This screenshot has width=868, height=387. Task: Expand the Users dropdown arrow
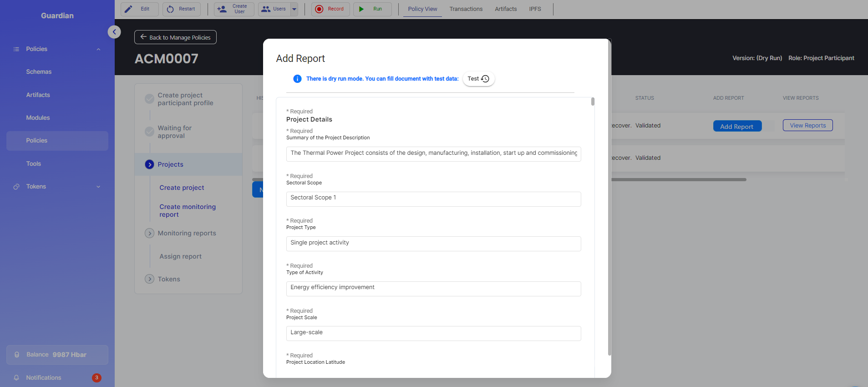click(x=294, y=9)
